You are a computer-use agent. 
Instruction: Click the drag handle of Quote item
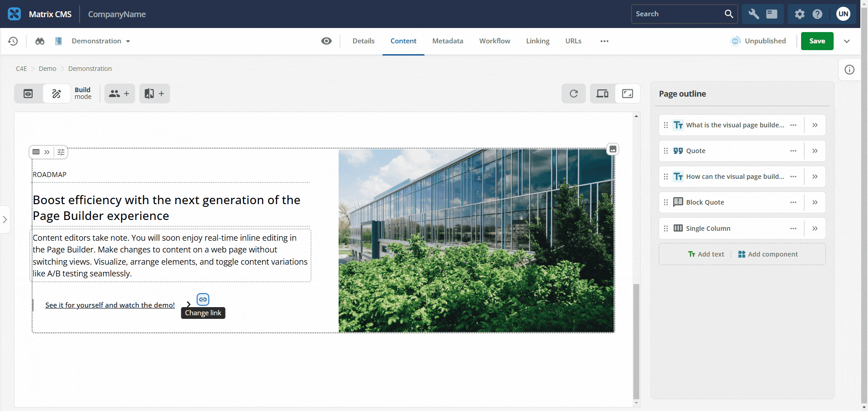666,151
